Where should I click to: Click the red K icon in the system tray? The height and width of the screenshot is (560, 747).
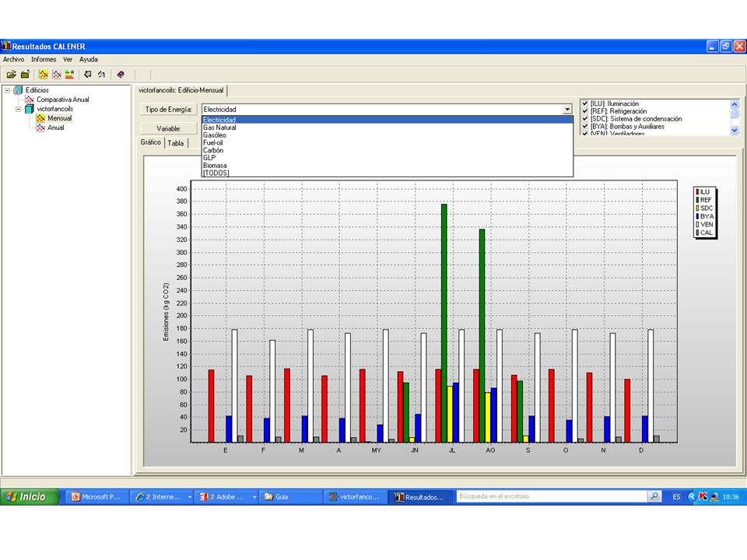[x=703, y=497]
